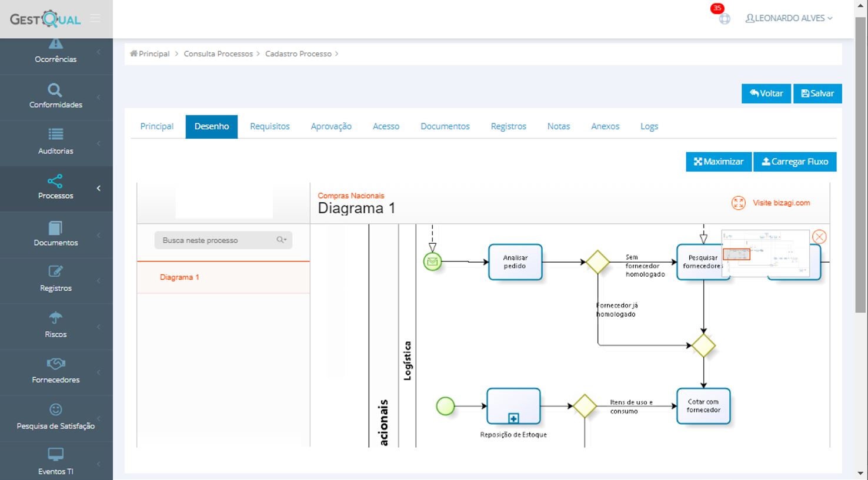
Task: Open the Ocorrências warning icon
Action: (56, 43)
